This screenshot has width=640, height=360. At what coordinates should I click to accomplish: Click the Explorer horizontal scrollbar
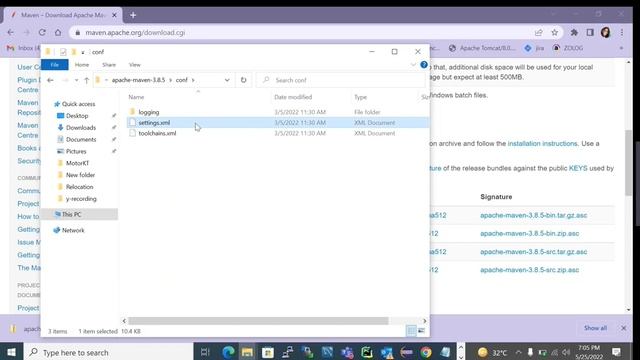click(x=258, y=321)
